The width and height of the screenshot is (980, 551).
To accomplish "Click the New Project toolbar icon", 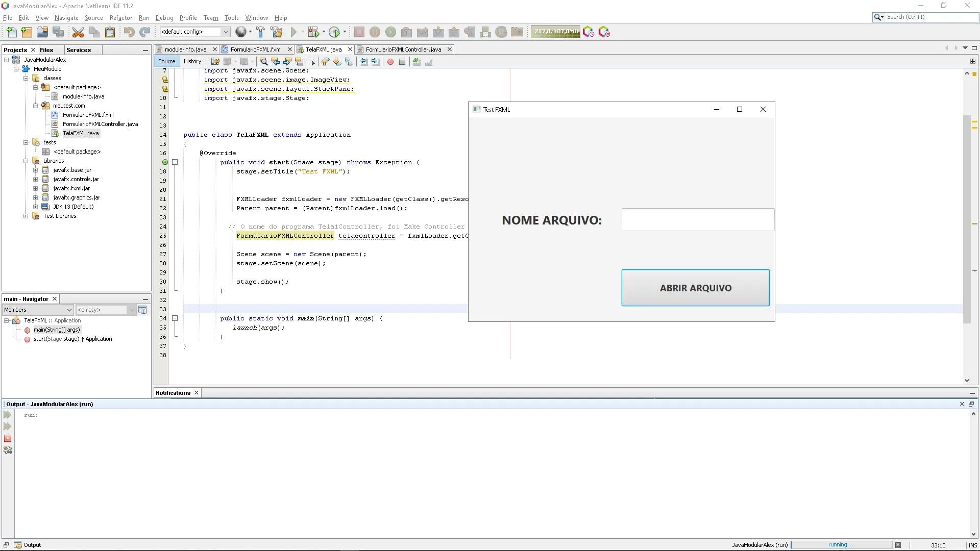I will [27, 32].
